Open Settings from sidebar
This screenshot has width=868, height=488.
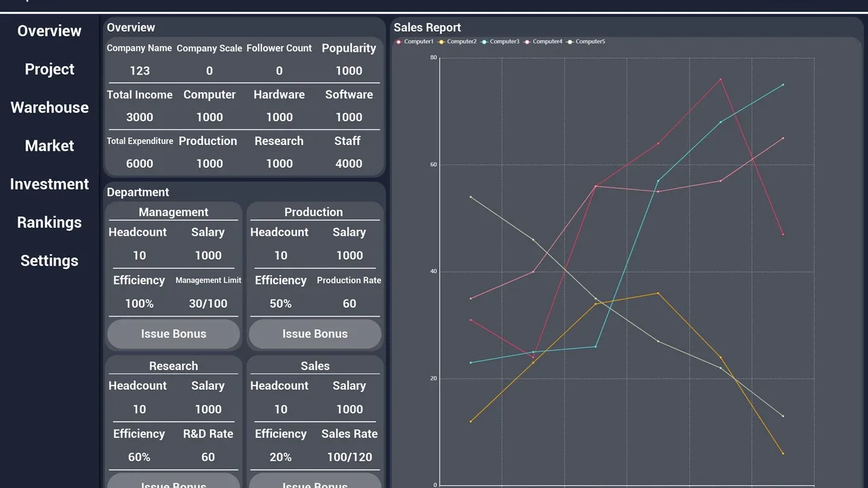(50, 260)
